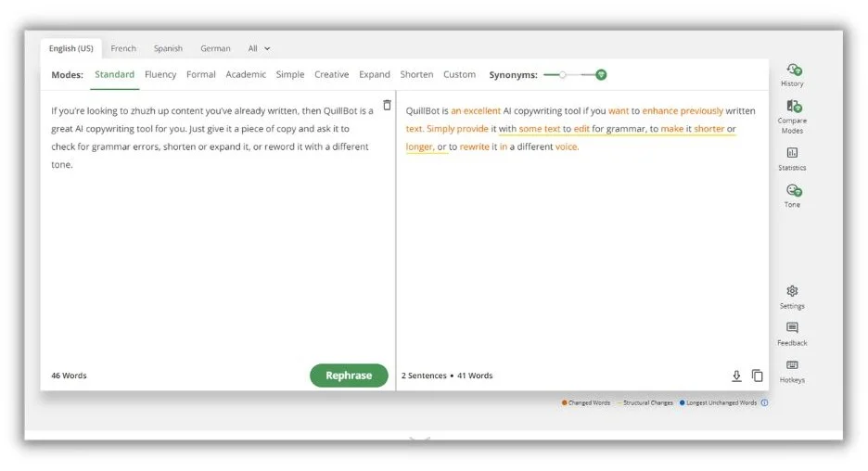Delete input text with the trash icon
The image size is (868, 471).
tap(387, 105)
